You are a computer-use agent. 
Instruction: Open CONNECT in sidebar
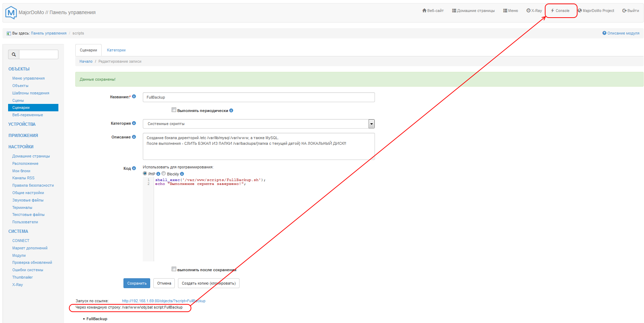click(21, 241)
